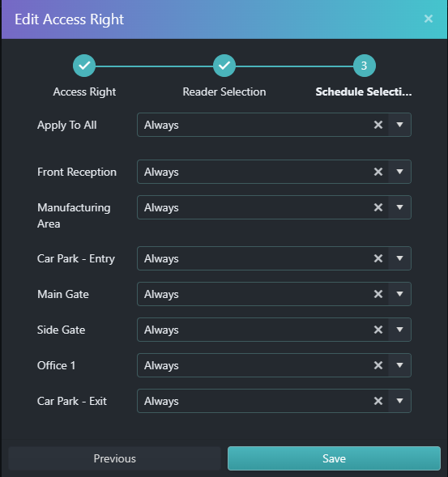Viewport: 448px width, 477px height.
Task: Open Front Reception schedule dropdown arrow
Action: [399, 172]
